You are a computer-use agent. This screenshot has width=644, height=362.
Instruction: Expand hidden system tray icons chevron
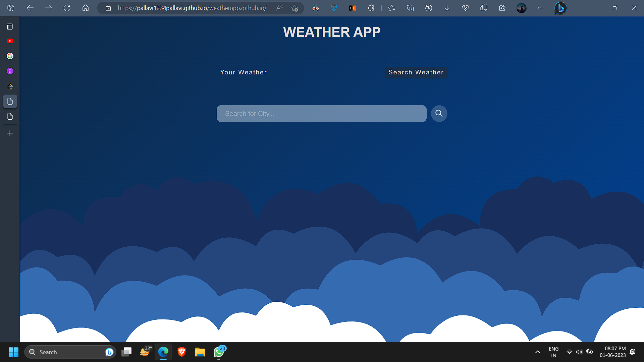pos(537,352)
